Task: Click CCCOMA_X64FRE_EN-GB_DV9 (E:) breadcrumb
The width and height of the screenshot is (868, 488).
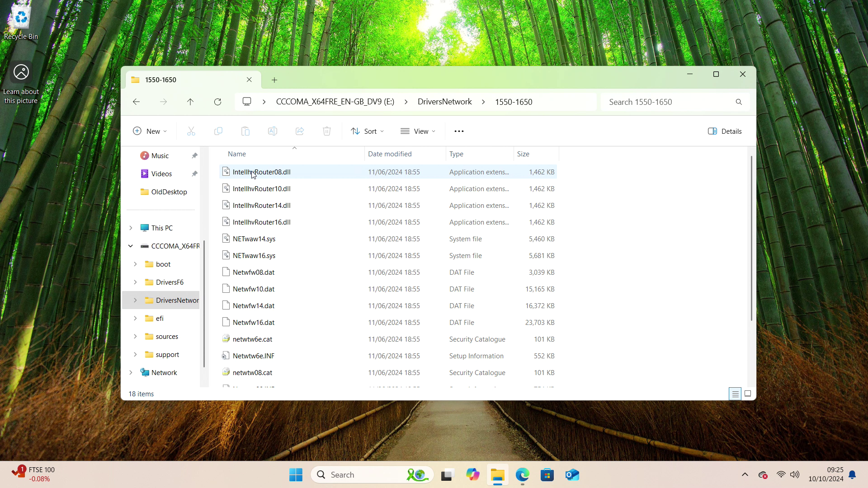Action: [x=335, y=102]
